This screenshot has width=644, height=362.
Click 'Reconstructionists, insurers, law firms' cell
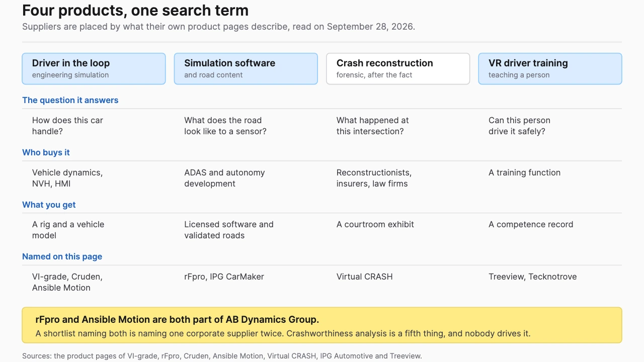point(374,178)
